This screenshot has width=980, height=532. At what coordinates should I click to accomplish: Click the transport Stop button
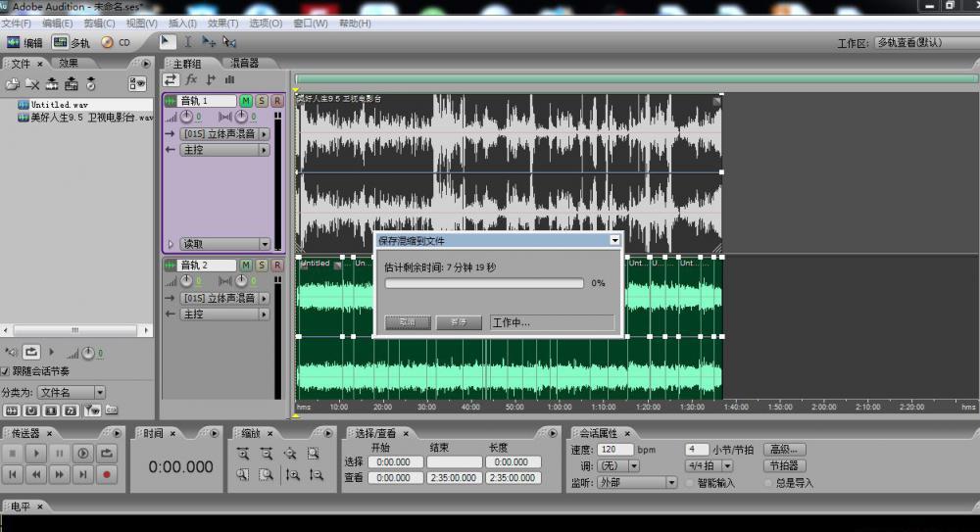(12, 454)
